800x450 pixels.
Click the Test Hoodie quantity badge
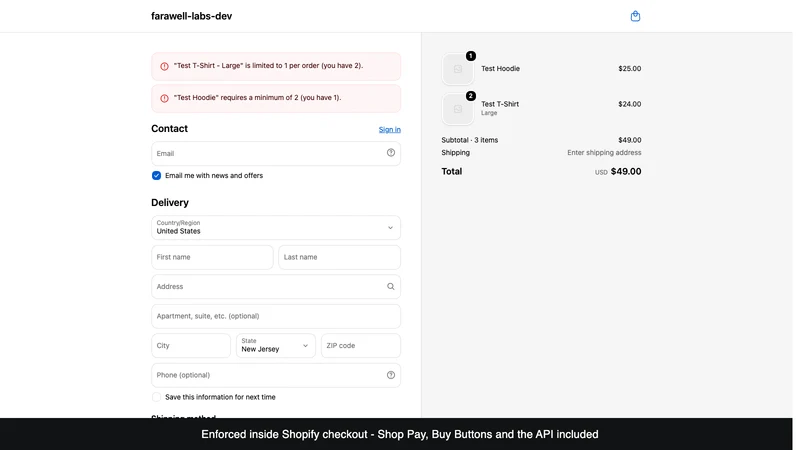(x=470, y=56)
